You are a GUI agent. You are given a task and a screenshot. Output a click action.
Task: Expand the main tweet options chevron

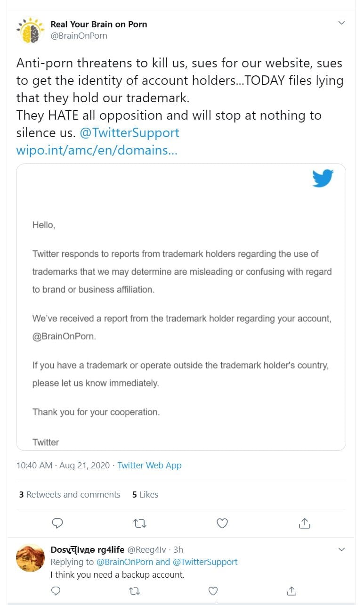click(342, 23)
